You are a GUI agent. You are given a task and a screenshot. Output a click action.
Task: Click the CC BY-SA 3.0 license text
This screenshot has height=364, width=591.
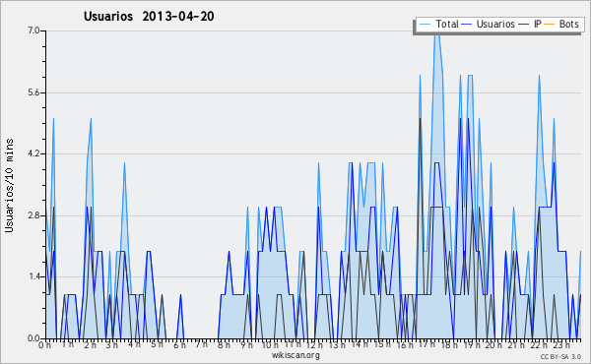tap(560, 357)
